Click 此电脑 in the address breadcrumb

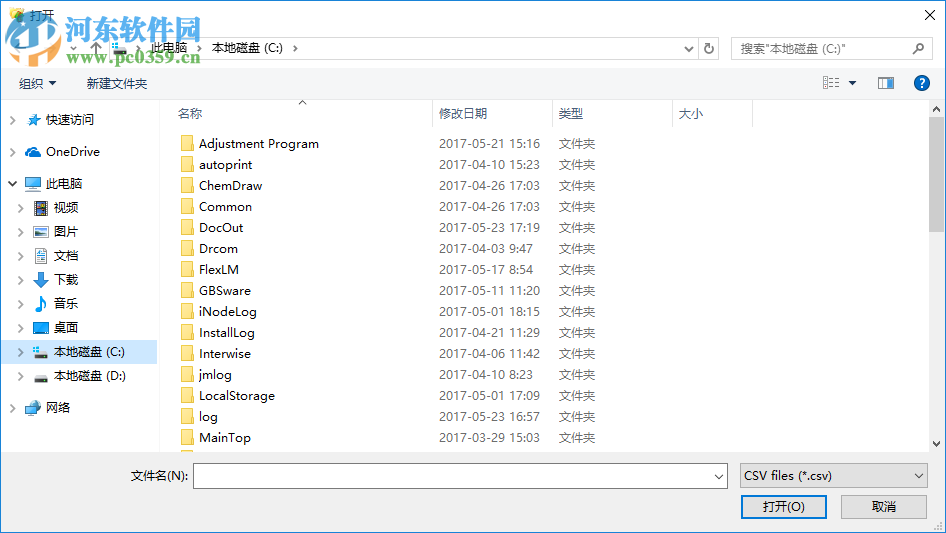click(169, 48)
